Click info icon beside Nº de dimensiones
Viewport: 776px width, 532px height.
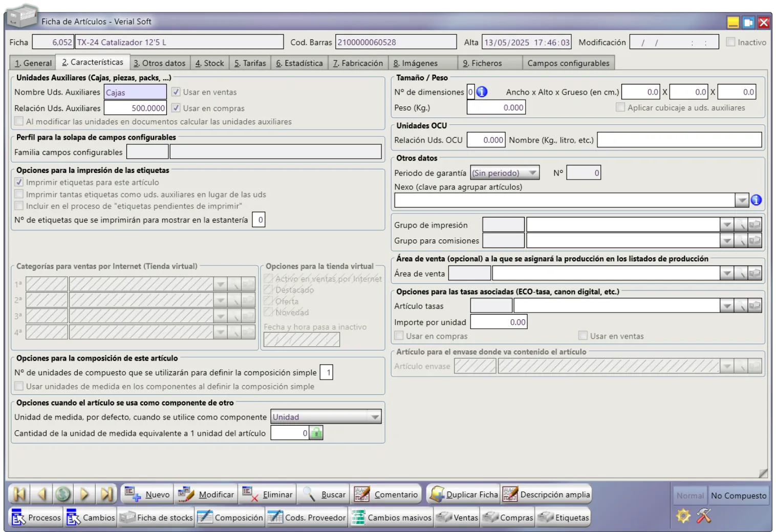[482, 92]
